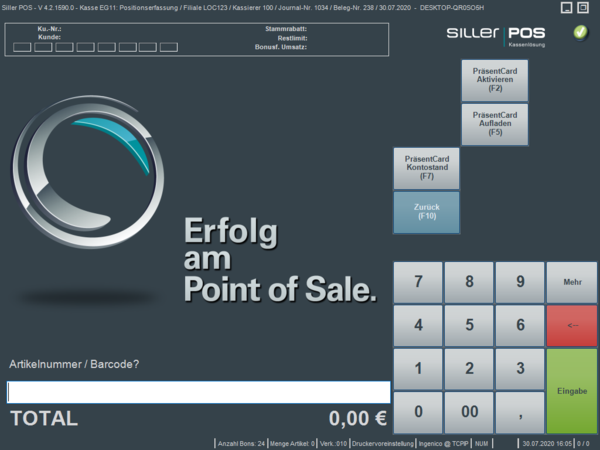Screen dimensions: 600x450
Task: Go back with Zurück (F10)
Action: 426,212
